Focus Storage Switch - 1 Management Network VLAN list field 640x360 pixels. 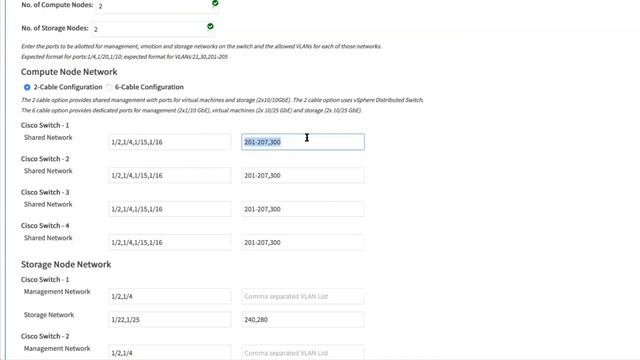[303, 296]
